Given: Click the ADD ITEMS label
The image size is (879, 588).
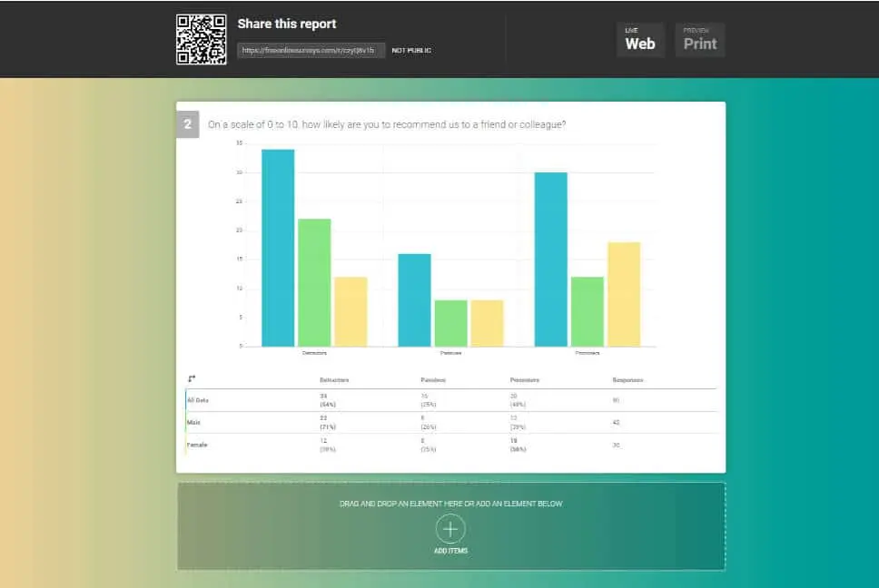Looking at the screenshot, I should pyautogui.click(x=450, y=551).
